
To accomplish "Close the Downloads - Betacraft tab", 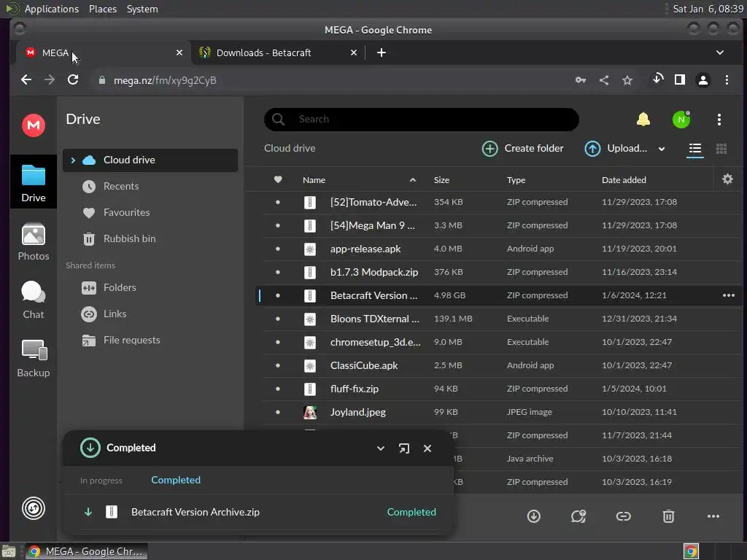I will click(x=354, y=52).
